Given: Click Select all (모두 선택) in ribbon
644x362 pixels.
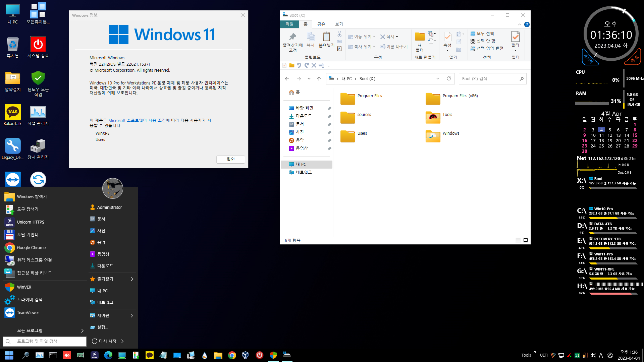Looking at the screenshot, I should click(x=482, y=34).
